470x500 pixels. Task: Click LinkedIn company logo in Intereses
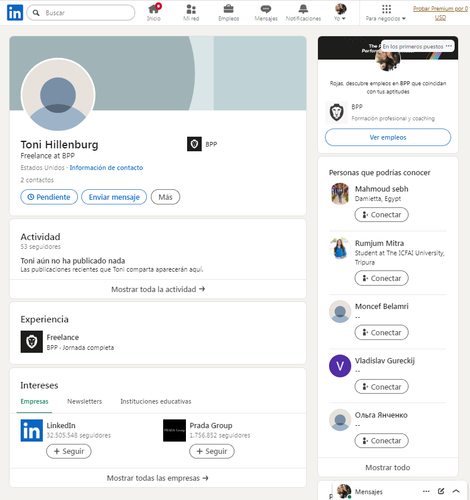point(32,430)
